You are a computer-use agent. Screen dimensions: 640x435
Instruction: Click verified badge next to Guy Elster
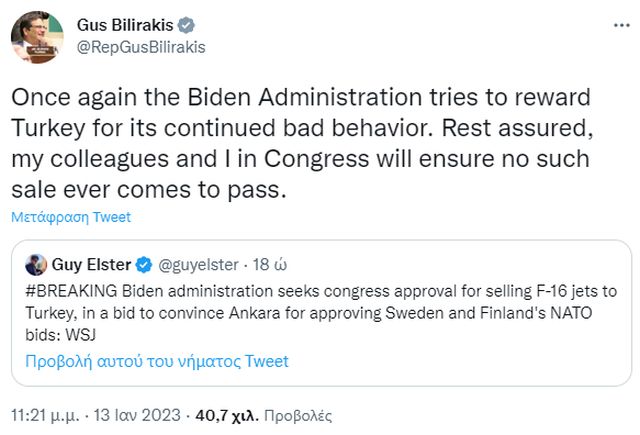[x=144, y=265]
